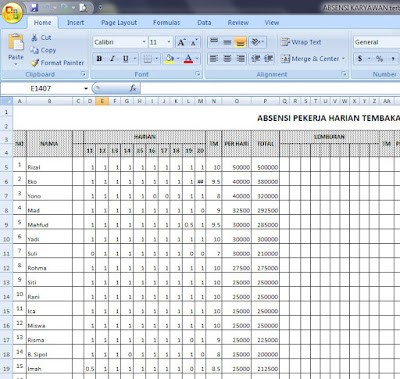The height and width of the screenshot is (379, 400).
Task: Open the Page Layout tab
Action: point(119,23)
